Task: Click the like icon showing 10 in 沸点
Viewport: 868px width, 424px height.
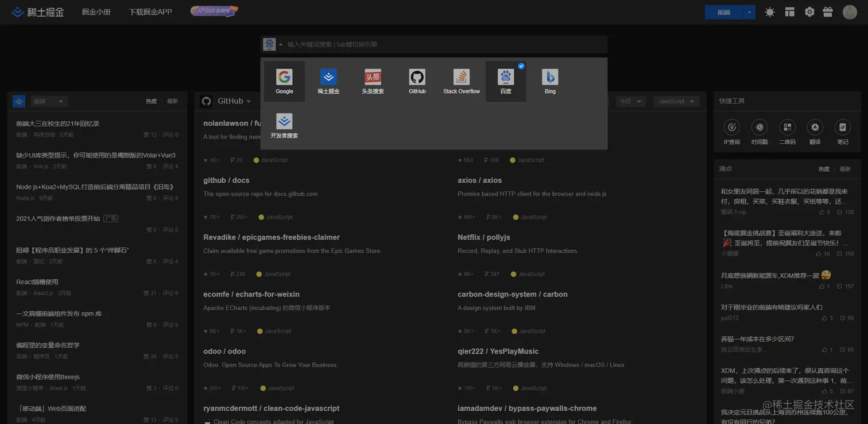Action: coord(819,253)
